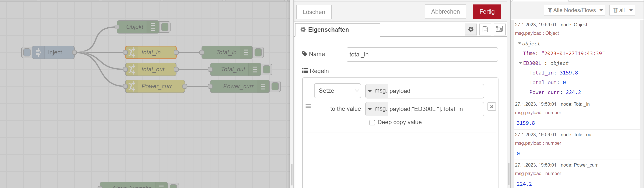Open the node appearance icon
The image size is (644, 188).
click(x=500, y=29)
